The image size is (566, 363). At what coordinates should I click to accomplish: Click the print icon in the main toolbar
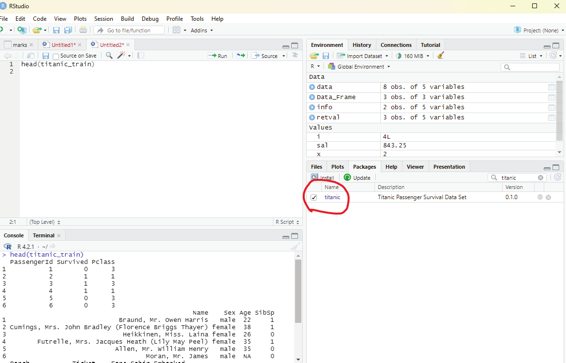click(x=83, y=30)
